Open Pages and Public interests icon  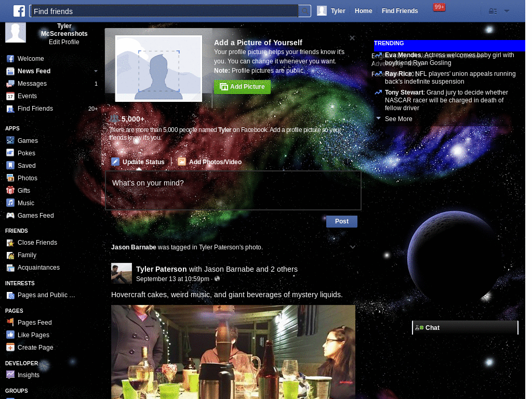10,295
